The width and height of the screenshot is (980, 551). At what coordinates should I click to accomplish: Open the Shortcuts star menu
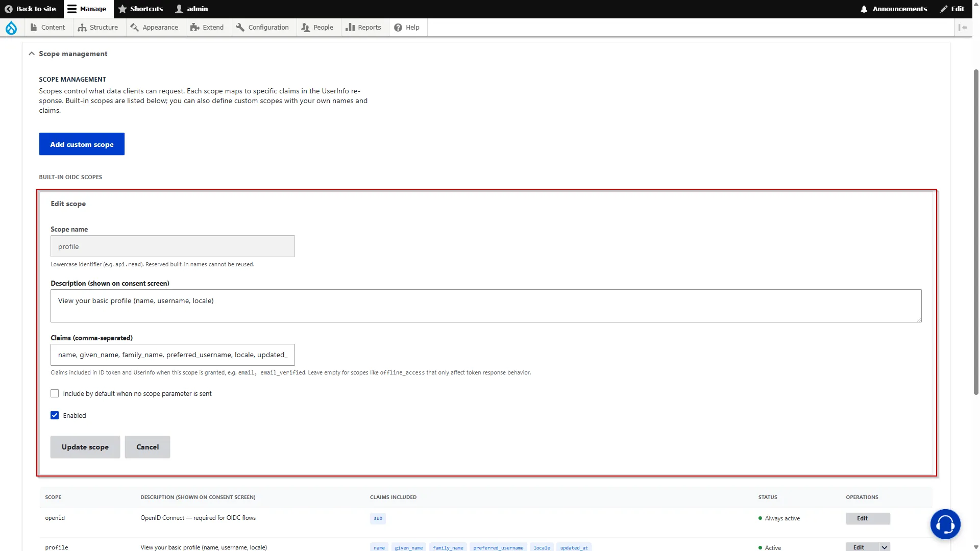point(140,9)
